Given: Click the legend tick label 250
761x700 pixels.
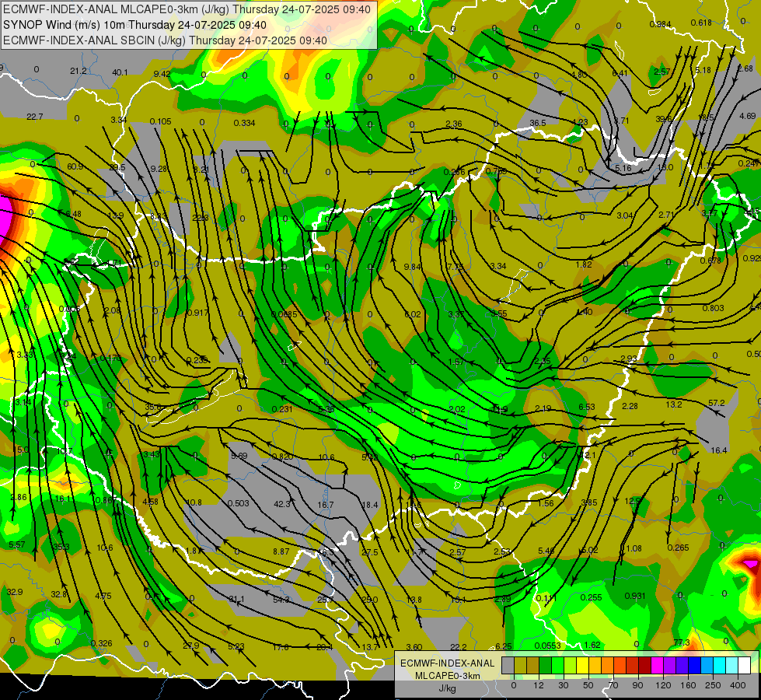Looking at the screenshot, I should click(x=713, y=685).
